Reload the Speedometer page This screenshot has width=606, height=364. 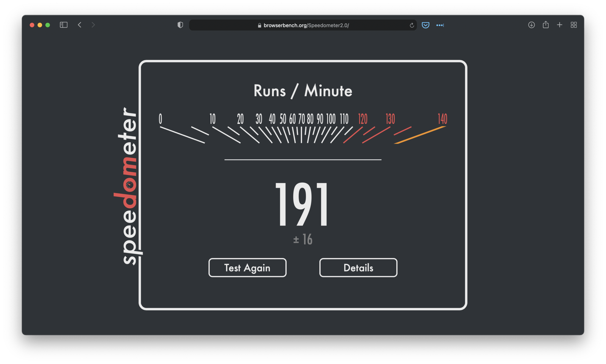coord(412,25)
